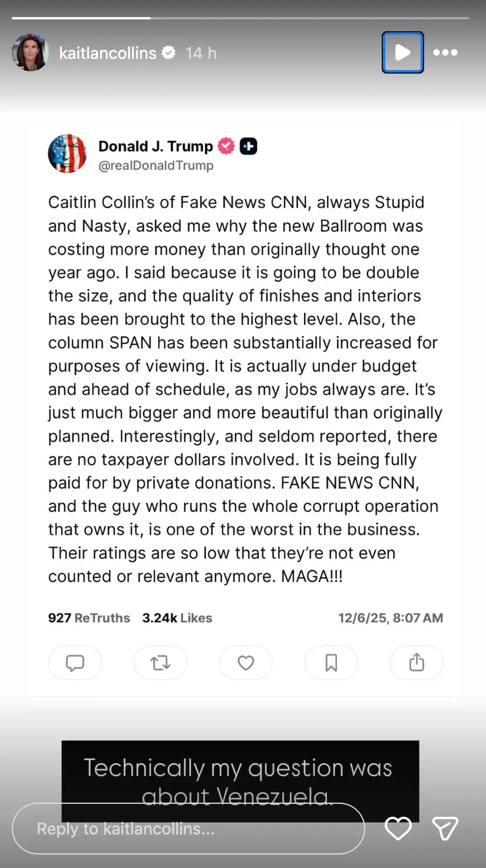This screenshot has width=486, height=868.
Task: Click Donald J. Trump's profile avatar
Action: coord(67,153)
